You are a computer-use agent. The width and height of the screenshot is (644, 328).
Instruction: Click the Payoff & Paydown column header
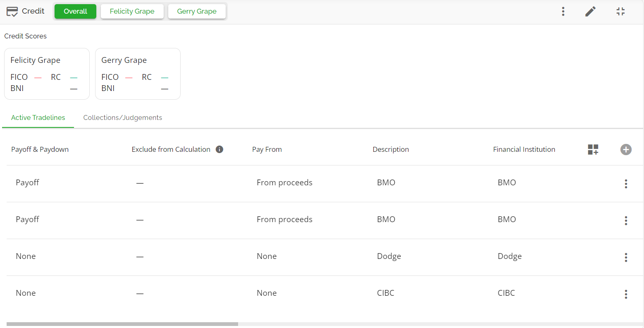click(x=40, y=149)
